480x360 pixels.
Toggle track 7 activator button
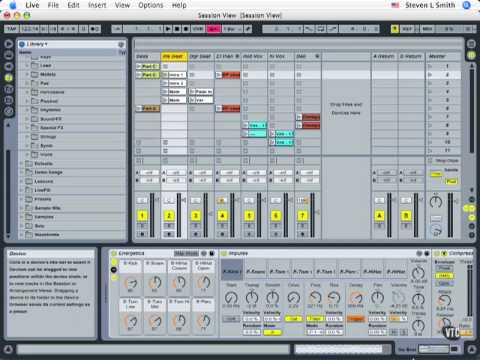tap(302, 216)
